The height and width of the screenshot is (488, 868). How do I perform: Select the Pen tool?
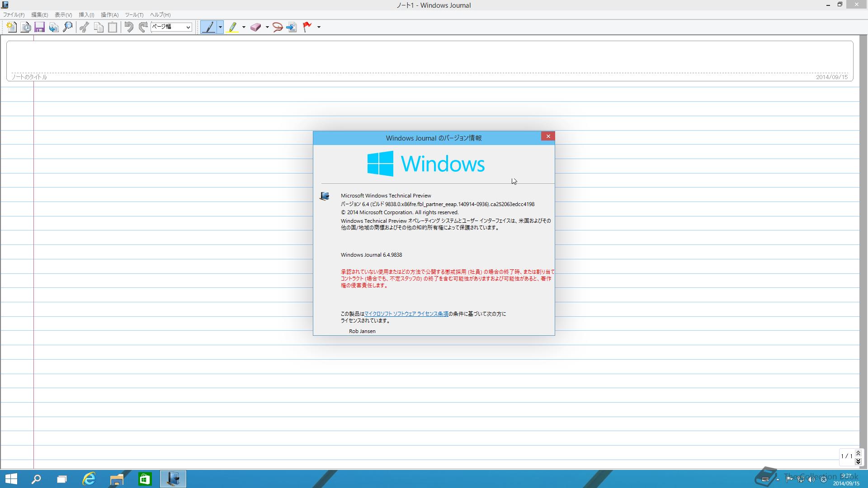point(209,27)
